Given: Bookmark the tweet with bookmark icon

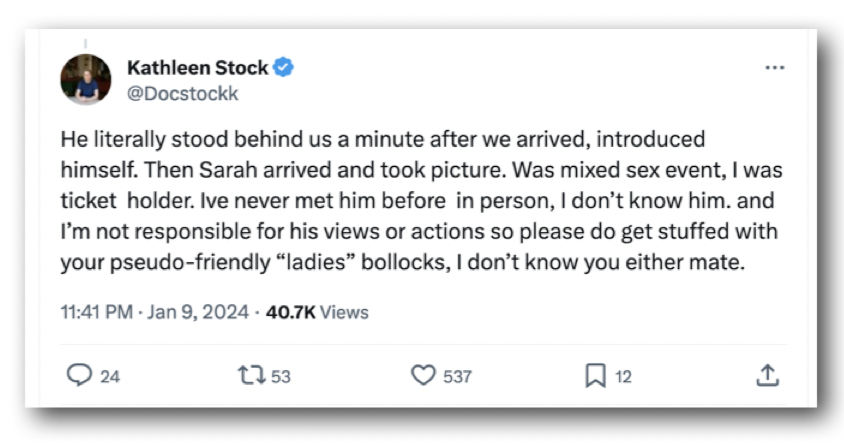Looking at the screenshot, I should point(595,375).
